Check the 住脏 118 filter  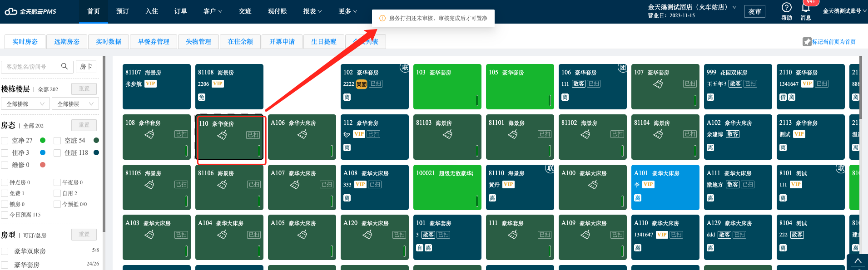tap(57, 153)
